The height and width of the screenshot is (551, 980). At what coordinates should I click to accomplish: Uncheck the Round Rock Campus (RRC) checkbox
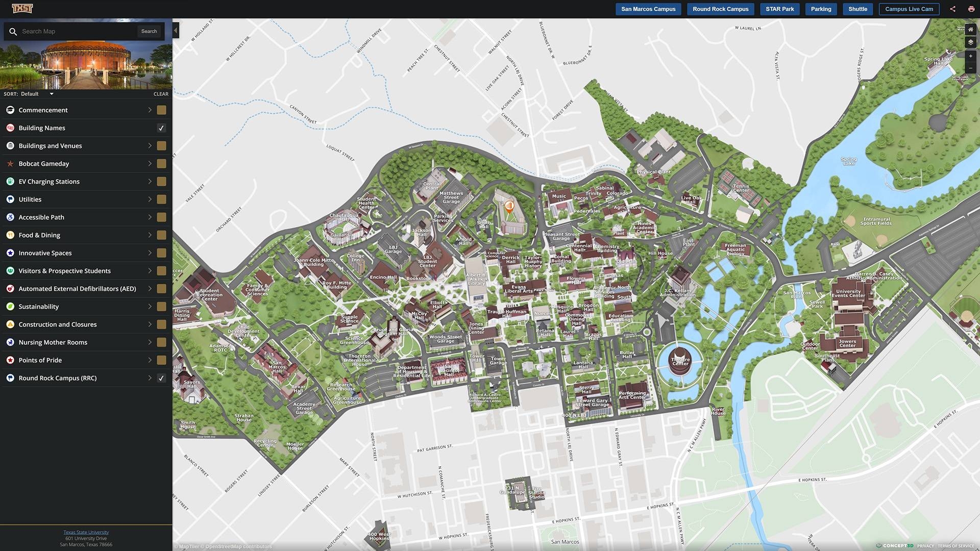pos(161,378)
